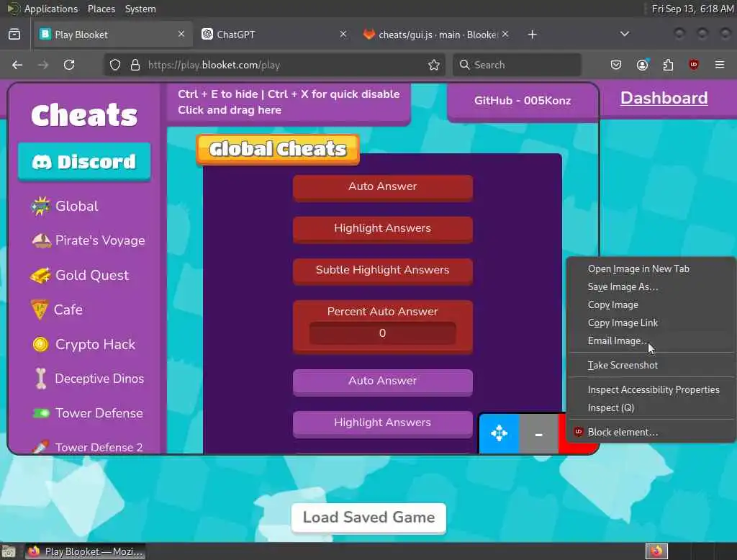
Task: Open Tower Defense cheats
Action: [x=87, y=413]
